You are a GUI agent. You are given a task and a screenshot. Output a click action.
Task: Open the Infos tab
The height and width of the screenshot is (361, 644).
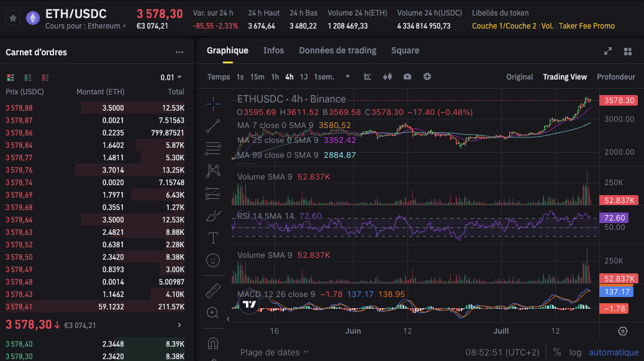click(273, 50)
